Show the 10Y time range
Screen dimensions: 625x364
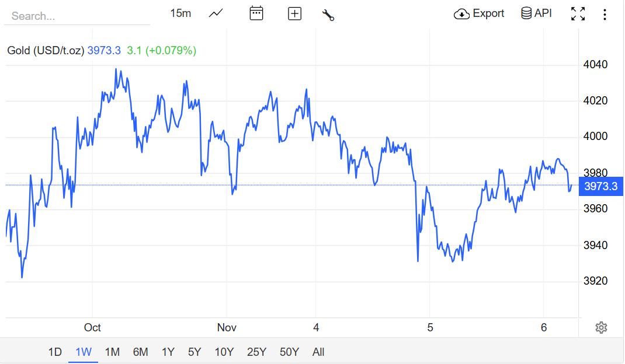click(x=224, y=352)
